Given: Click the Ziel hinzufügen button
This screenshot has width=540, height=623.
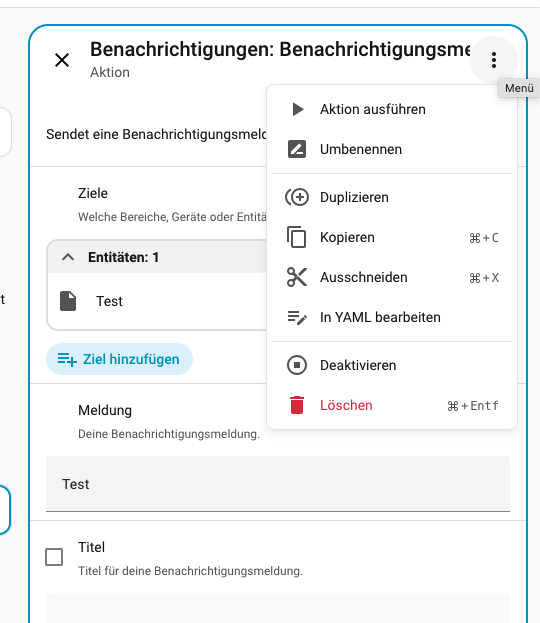Looking at the screenshot, I should [119, 359].
